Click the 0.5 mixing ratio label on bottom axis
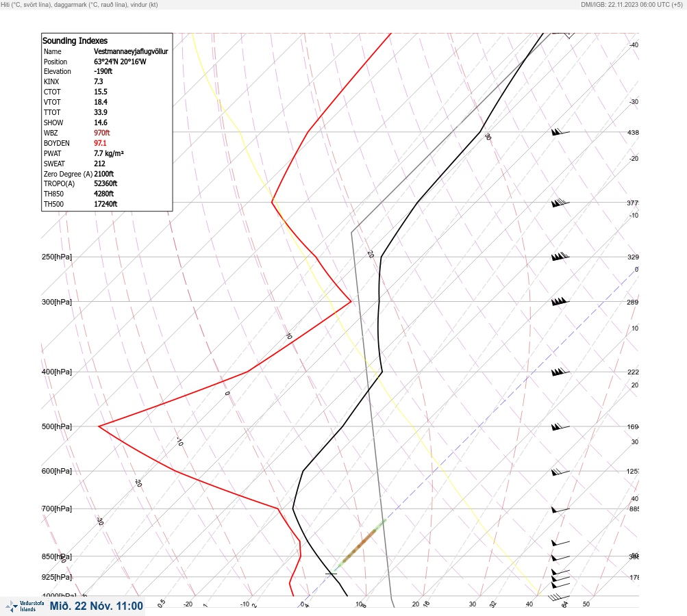687x616 pixels. click(x=162, y=603)
